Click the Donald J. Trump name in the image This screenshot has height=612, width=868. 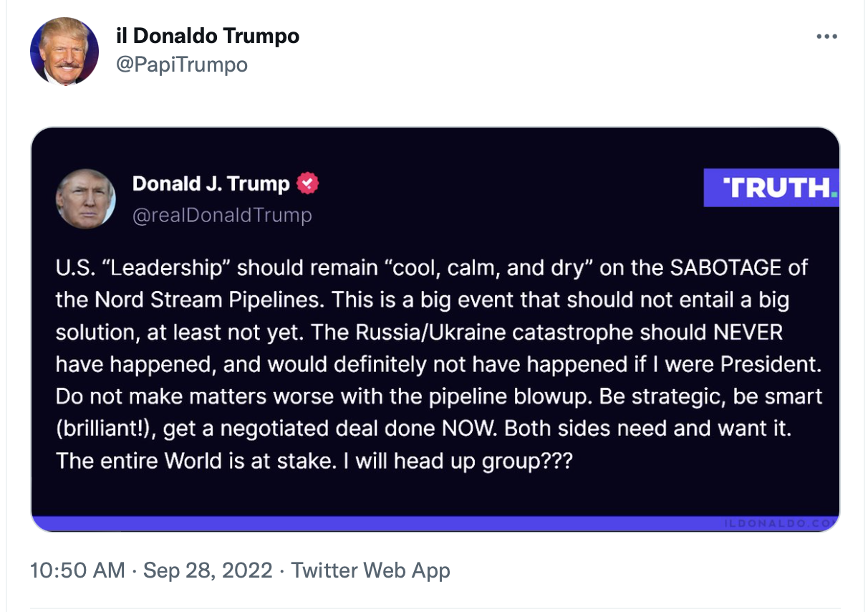pos(211,183)
